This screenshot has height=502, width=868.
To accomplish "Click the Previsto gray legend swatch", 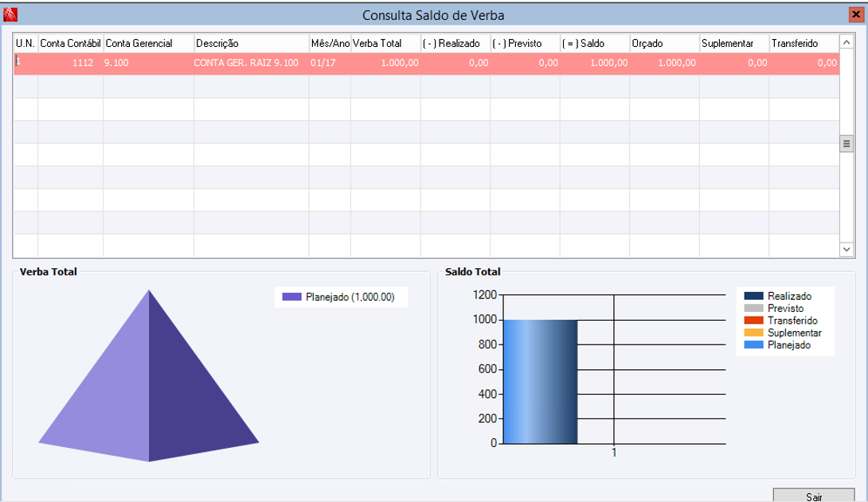I will [x=753, y=309].
